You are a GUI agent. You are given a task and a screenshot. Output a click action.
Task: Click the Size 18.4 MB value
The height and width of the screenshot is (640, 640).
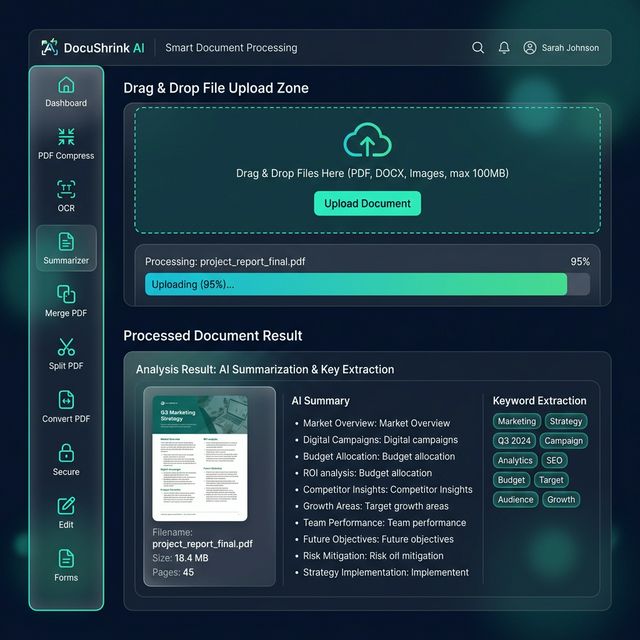tap(191, 558)
